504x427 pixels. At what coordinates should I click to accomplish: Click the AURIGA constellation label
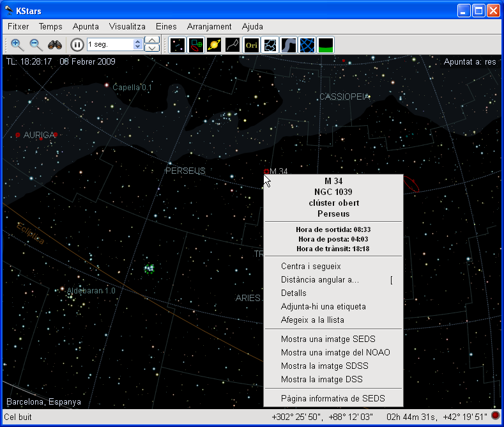(x=39, y=135)
